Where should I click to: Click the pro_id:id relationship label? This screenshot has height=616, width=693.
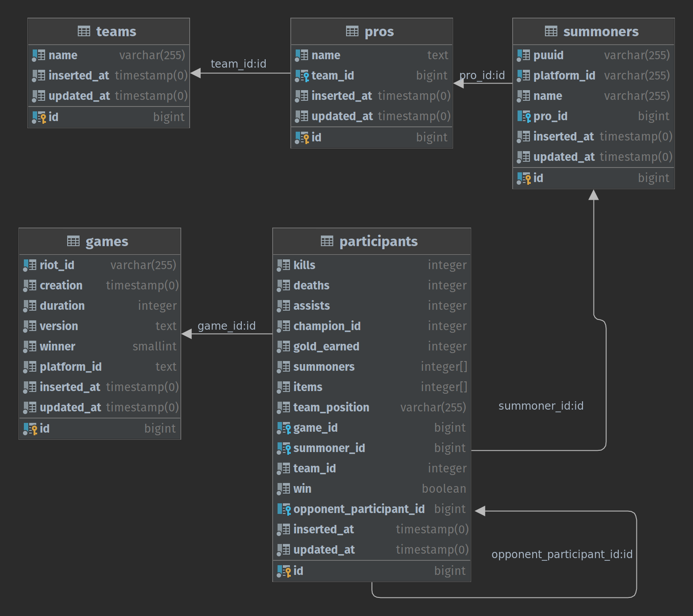482,76
